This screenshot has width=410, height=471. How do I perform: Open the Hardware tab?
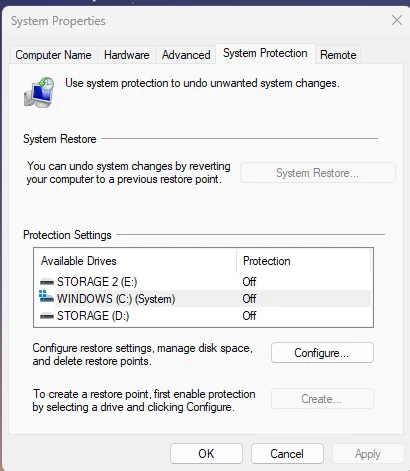[x=127, y=55]
